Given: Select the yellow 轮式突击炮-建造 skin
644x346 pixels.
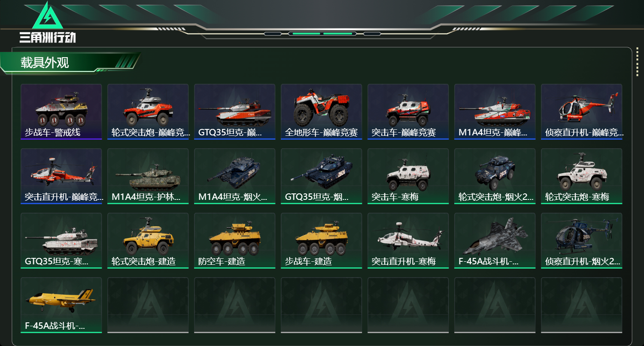Looking at the screenshot, I should pyautogui.click(x=148, y=241).
